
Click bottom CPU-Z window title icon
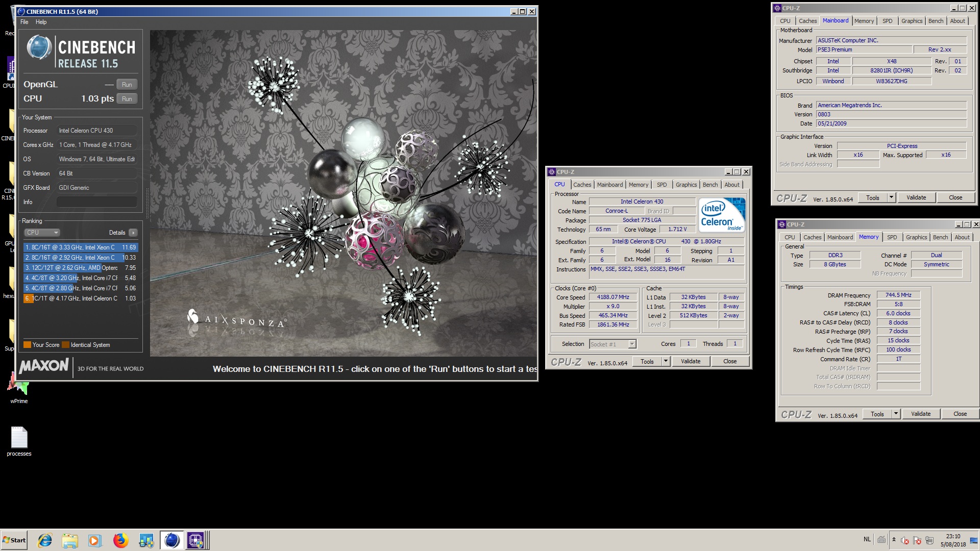[782, 224]
